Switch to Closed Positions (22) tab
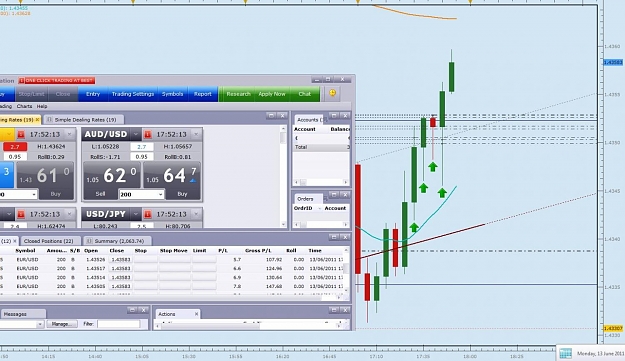The height and width of the screenshot is (361, 625). coord(48,241)
